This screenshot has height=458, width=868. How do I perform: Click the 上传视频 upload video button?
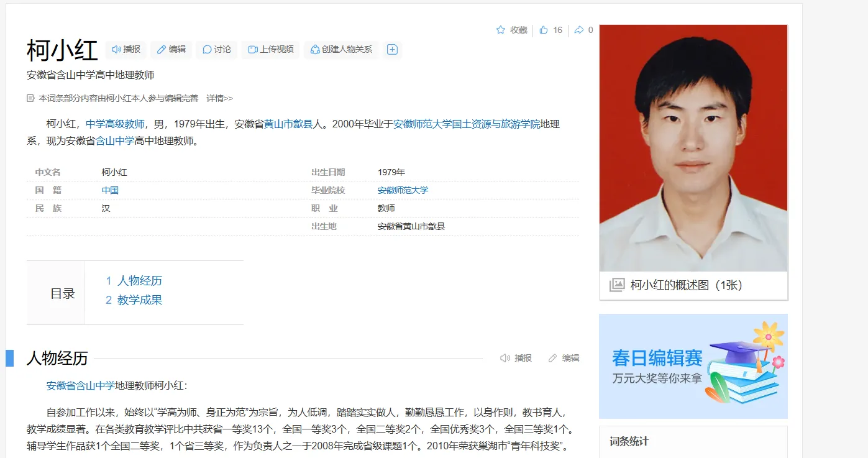tap(271, 50)
